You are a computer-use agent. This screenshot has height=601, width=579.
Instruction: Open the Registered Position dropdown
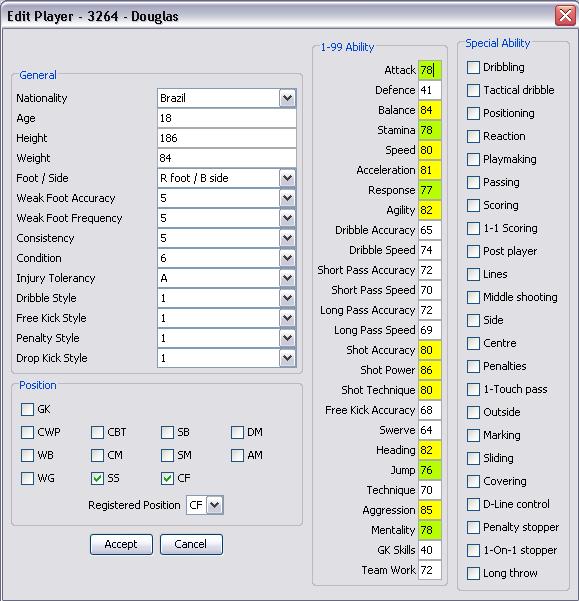click(x=215, y=505)
